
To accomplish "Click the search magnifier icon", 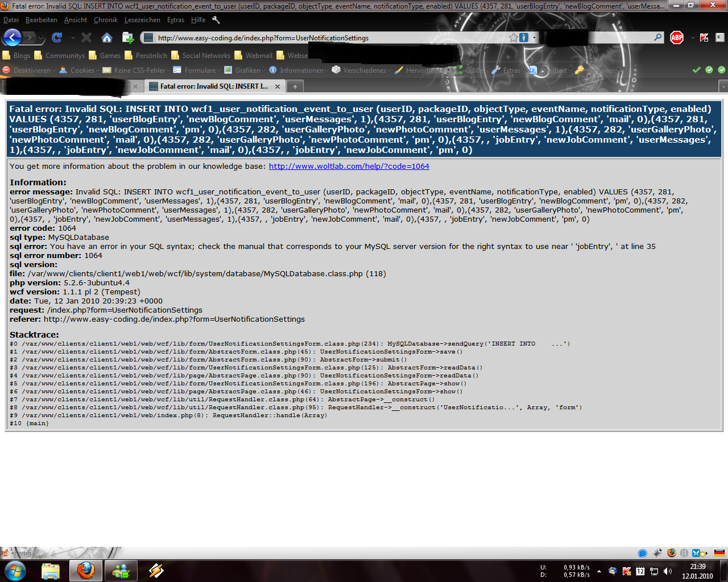I will pyautogui.click(x=658, y=38).
